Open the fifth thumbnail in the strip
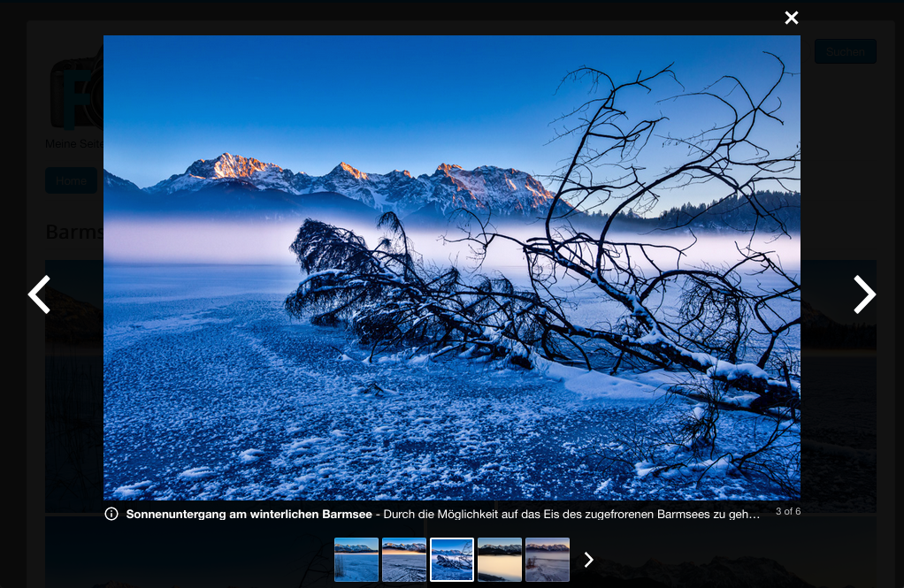The image size is (904, 588). (x=548, y=560)
